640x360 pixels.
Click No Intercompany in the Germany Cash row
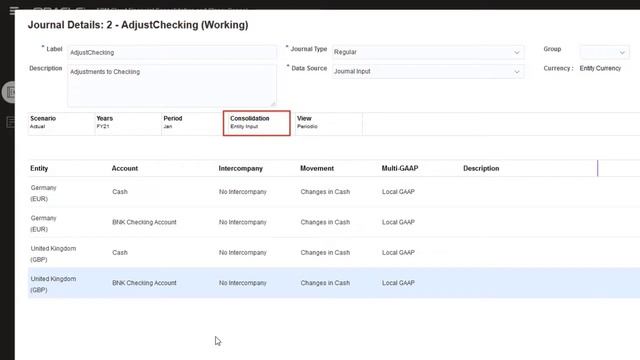click(243, 192)
